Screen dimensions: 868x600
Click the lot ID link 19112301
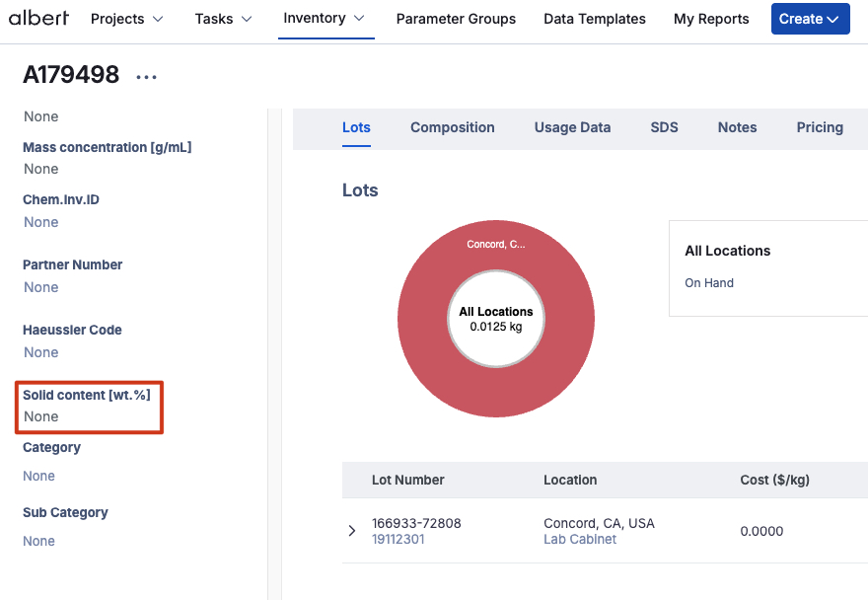(398, 540)
